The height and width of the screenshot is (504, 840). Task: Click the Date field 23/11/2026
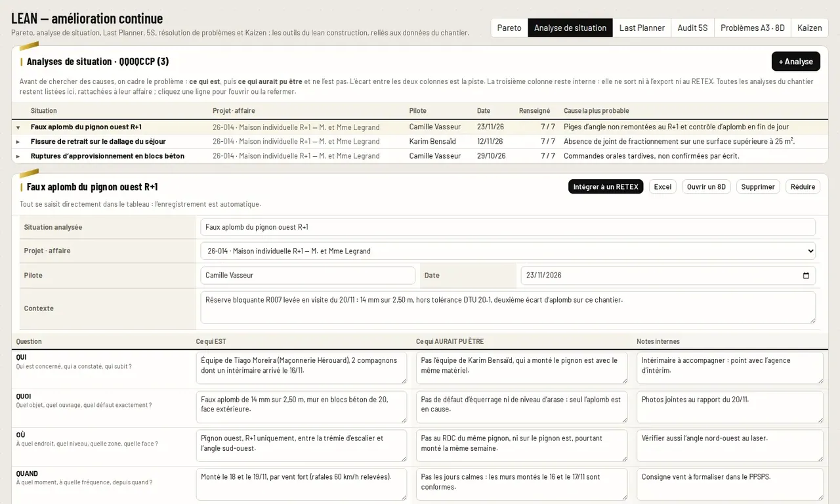(x=668, y=275)
